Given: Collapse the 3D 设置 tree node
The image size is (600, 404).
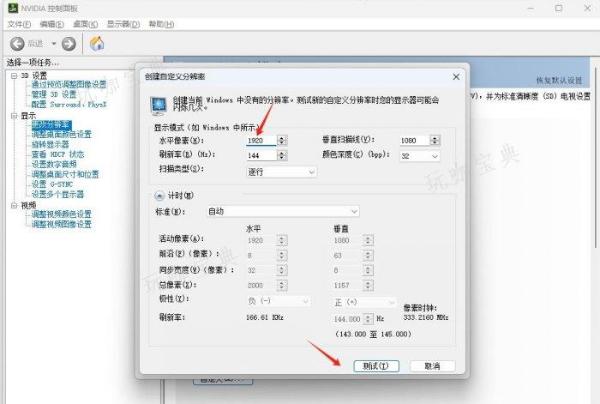Looking at the screenshot, I should point(14,76).
